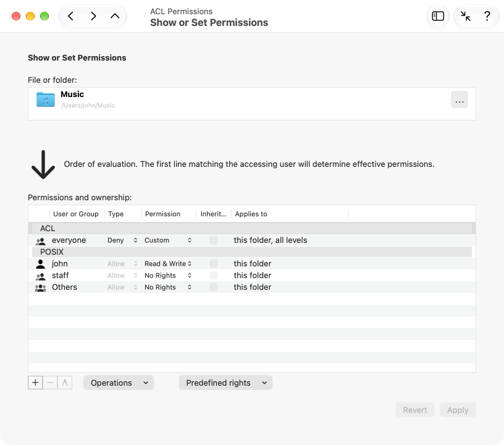Toggle inherited checkbox for everyone row
The height and width of the screenshot is (445, 504).
coord(214,240)
